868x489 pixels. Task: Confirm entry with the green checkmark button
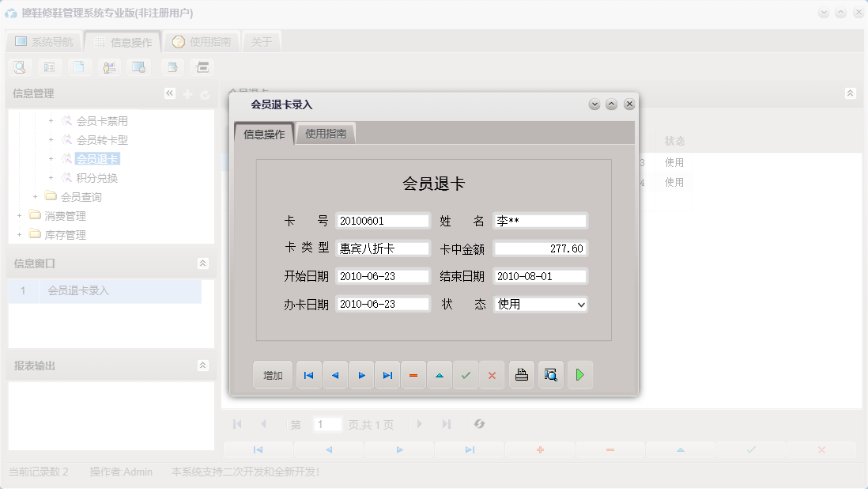click(x=466, y=374)
